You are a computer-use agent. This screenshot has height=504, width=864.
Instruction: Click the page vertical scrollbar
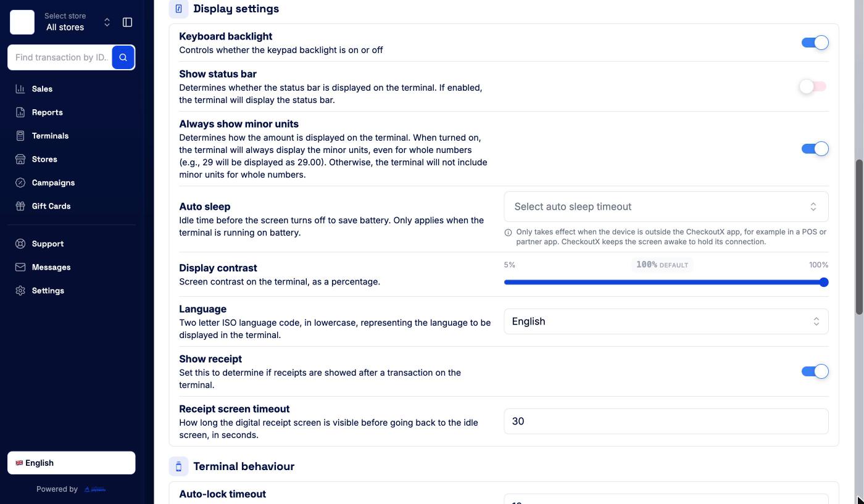859,238
